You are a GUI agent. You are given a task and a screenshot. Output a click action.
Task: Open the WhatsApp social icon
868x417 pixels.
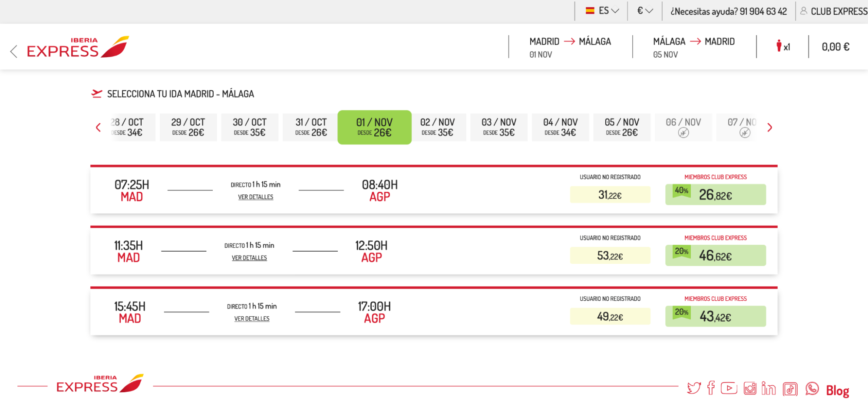coord(812,388)
